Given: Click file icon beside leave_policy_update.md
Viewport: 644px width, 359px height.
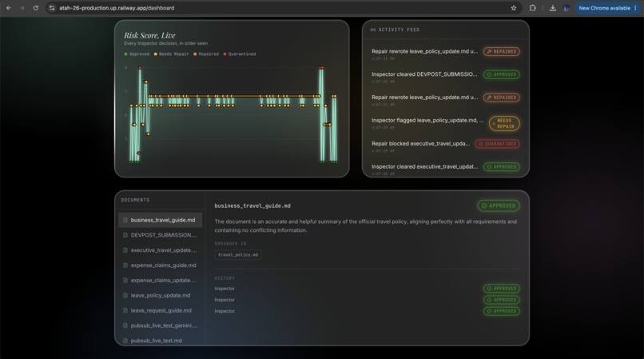Looking at the screenshot, I should click(x=125, y=295).
